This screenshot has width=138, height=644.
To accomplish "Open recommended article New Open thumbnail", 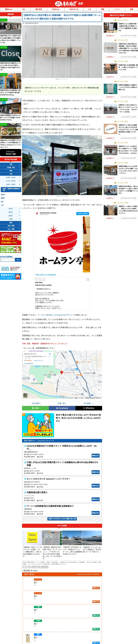I will (32, 538).
